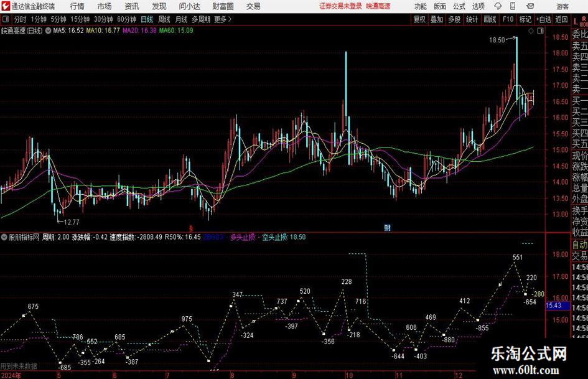
Task: Click the MA10: 16.77 indicator value
Action: coord(103,30)
